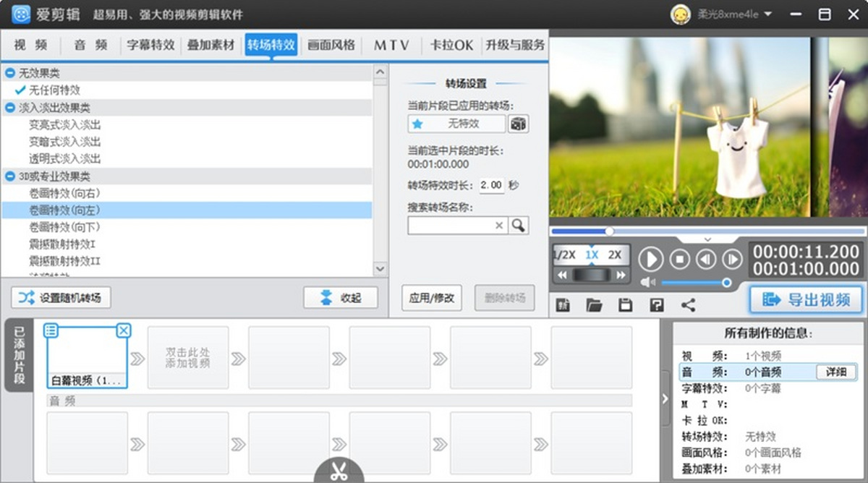Switch to the 字幕特效 tab

pyautogui.click(x=150, y=45)
